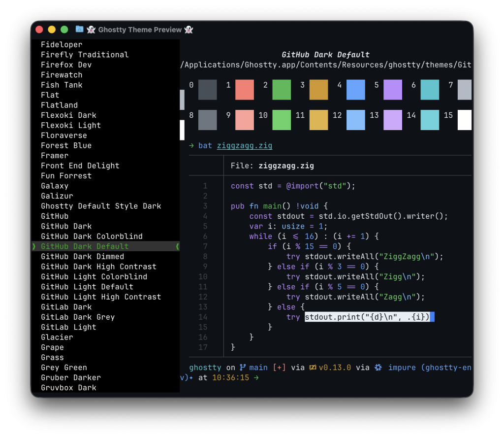Pick the Ghostty Default Style Dark theme

pos(101,206)
